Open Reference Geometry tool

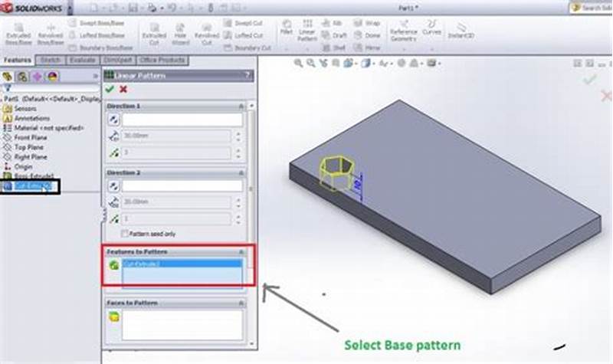coord(404,31)
